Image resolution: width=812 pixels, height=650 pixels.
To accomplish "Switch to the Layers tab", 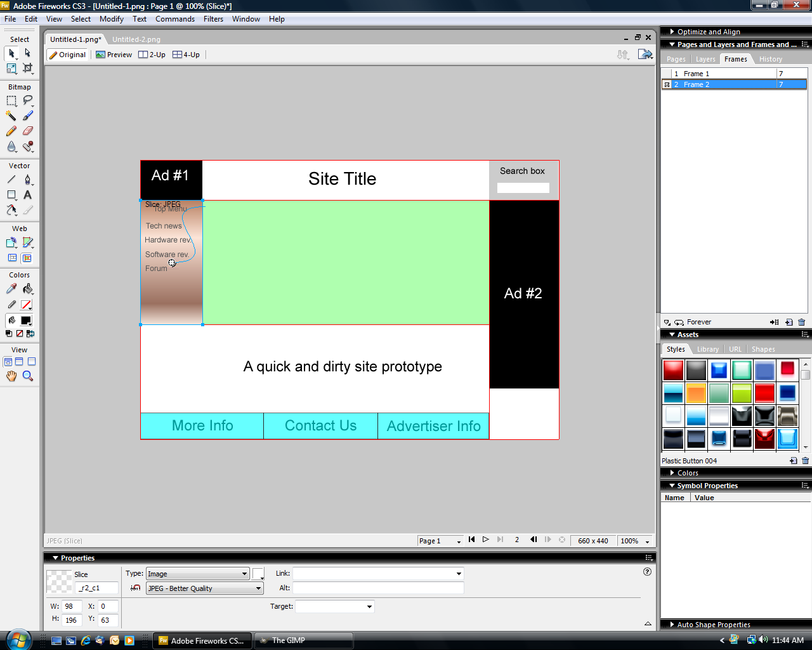I will click(x=705, y=59).
